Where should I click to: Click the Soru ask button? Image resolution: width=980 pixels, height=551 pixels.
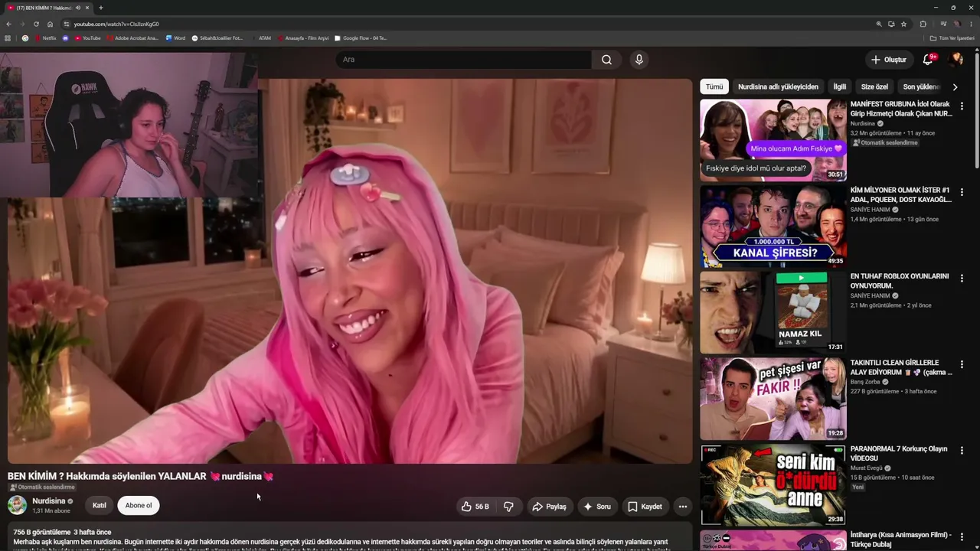point(597,507)
